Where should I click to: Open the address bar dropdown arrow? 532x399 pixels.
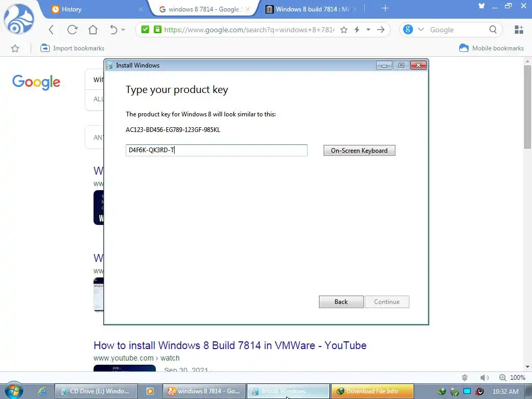pyautogui.click(x=368, y=30)
